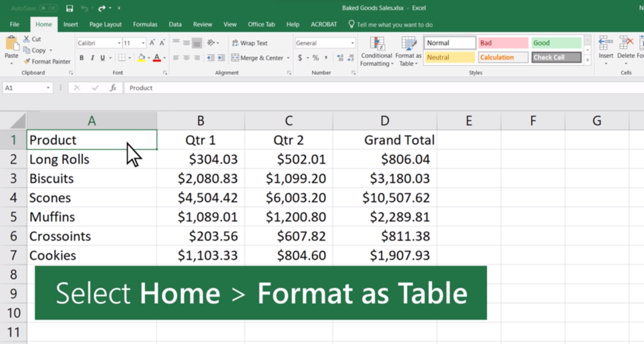The image size is (644, 344).
Task: Click the Fill Color paint bucket
Action: pyautogui.click(x=141, y=58)
